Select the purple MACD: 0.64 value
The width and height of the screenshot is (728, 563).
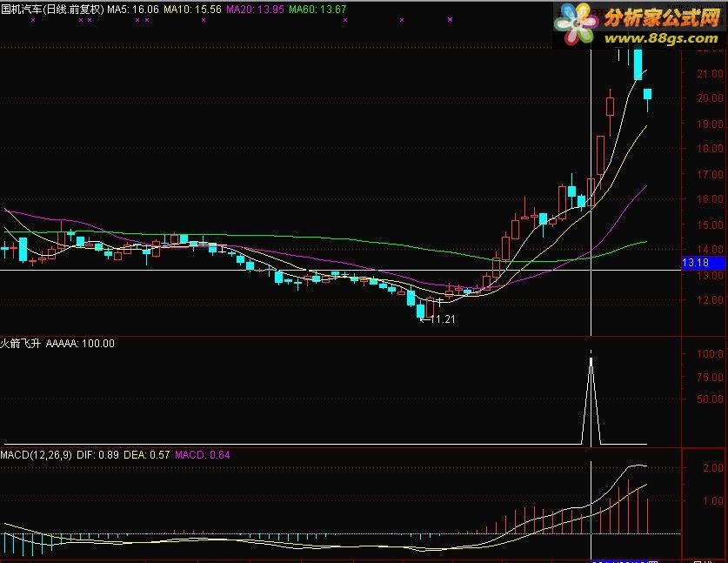point(203,455)
